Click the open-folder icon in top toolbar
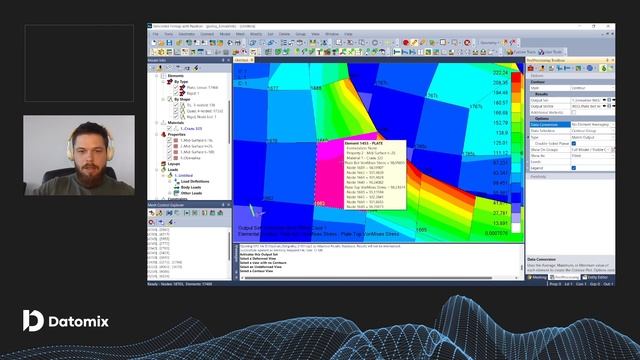 click(161, 42)
